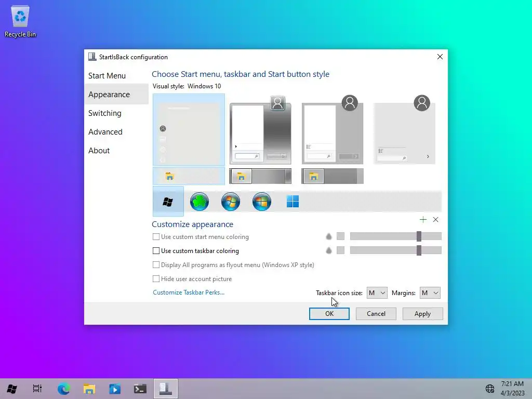Check Display All programs as flyout menu

pos(156,264)
